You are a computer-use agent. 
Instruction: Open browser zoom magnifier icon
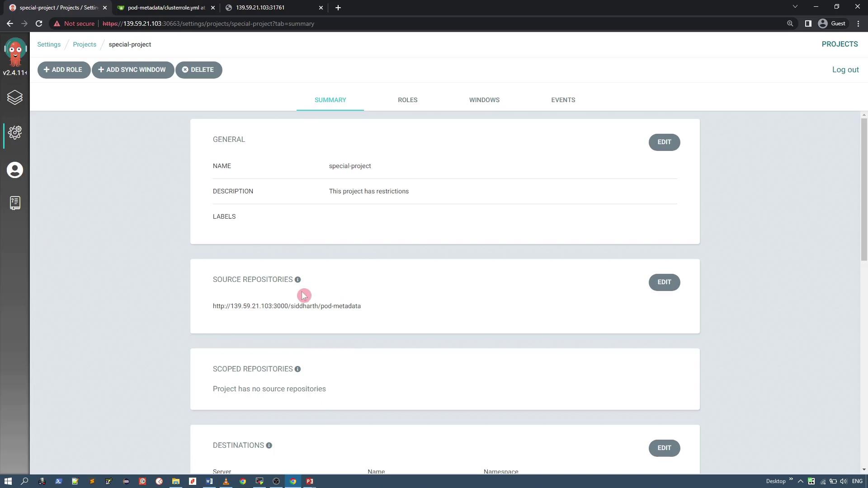click(x=790, y=23)
